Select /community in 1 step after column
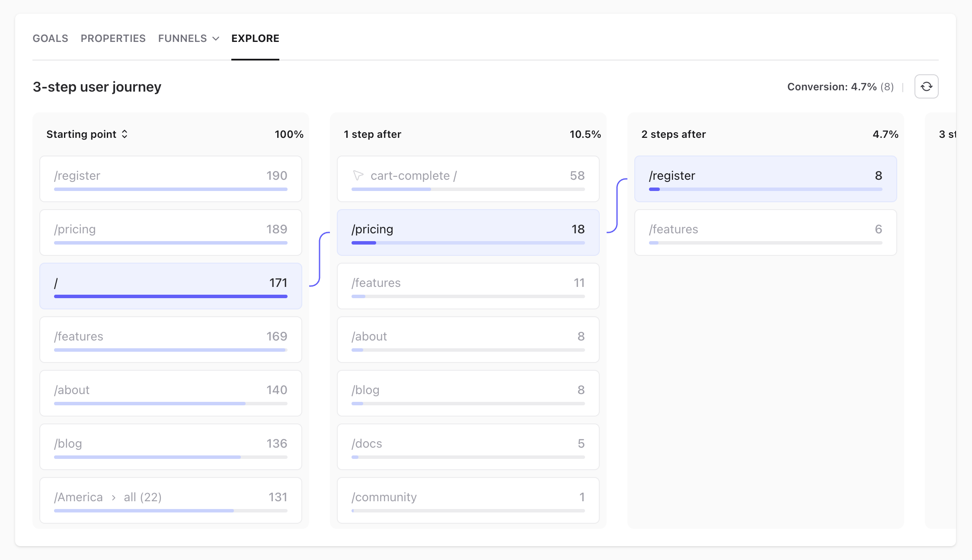Image resolution: width=972 pixels, height=560 pixels. coord(468,500)
